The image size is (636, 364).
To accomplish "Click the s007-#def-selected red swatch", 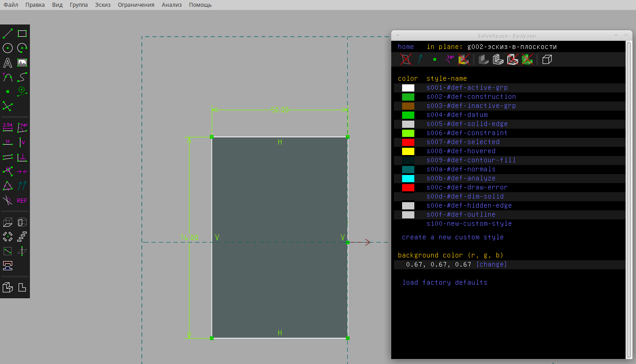I will click(408, 142).
